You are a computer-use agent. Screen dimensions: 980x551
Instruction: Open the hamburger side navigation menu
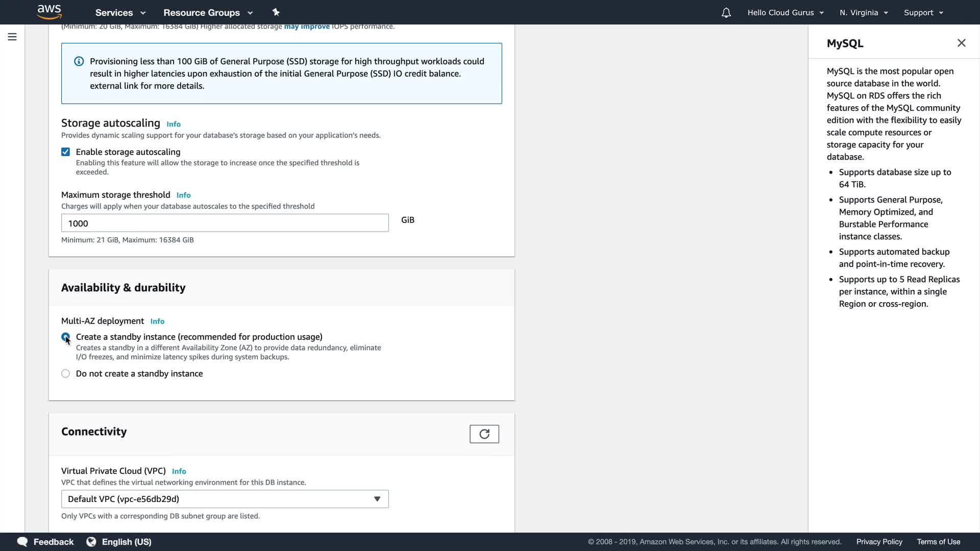12,37
